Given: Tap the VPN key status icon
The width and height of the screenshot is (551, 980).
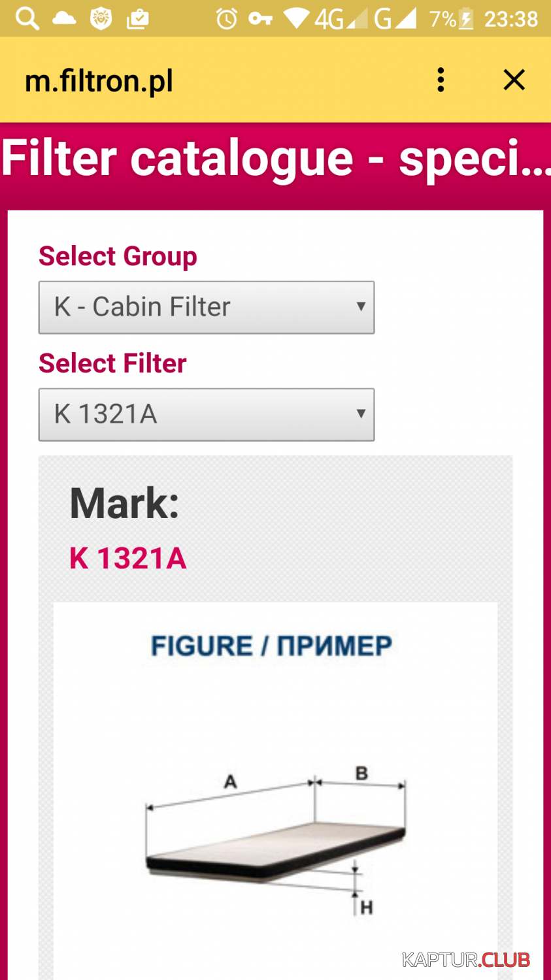Looking at the screenshot, I should [x=260, y=18].
